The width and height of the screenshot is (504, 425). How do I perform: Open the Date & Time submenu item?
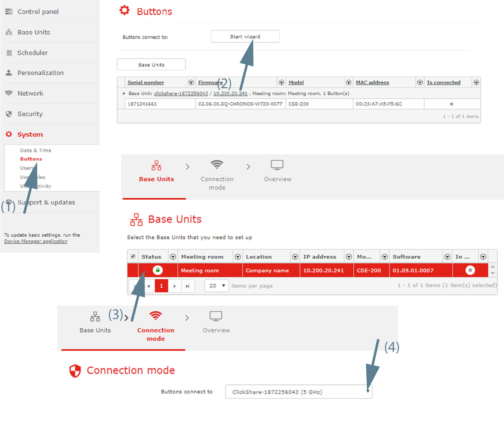coord(35,150)
